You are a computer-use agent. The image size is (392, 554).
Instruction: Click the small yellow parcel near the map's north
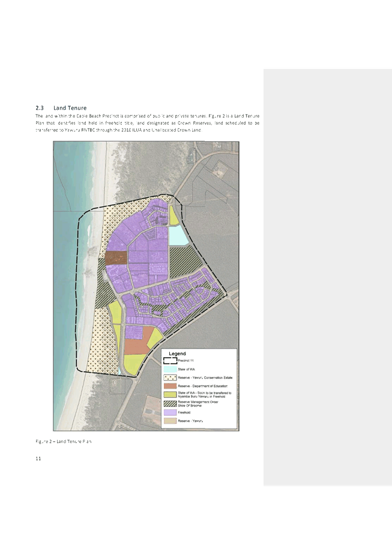coord(174,215)
